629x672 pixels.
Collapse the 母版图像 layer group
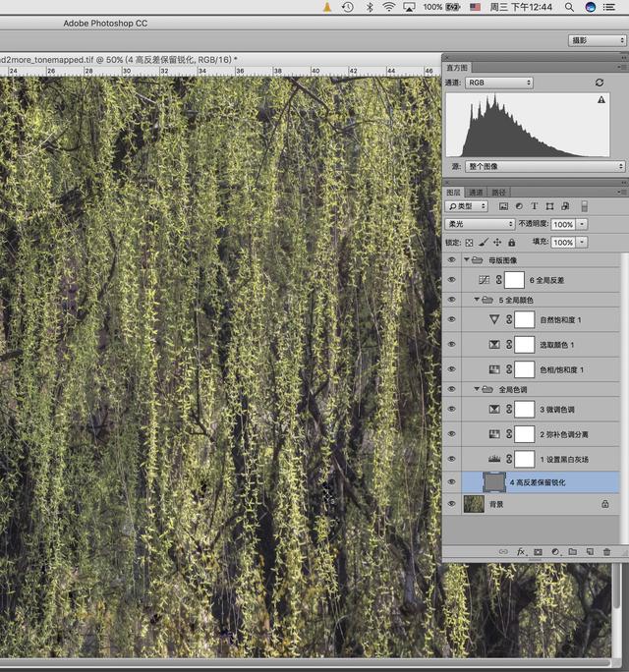[467, 260]
